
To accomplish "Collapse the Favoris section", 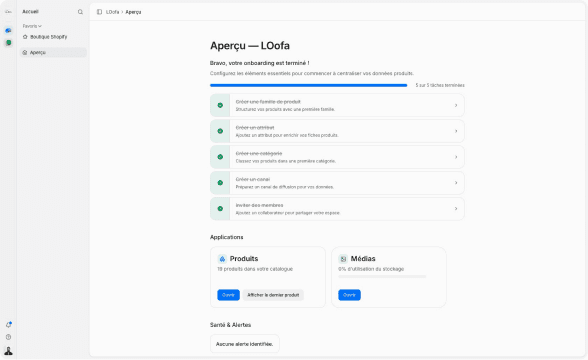I will click(x=32, y=26).
